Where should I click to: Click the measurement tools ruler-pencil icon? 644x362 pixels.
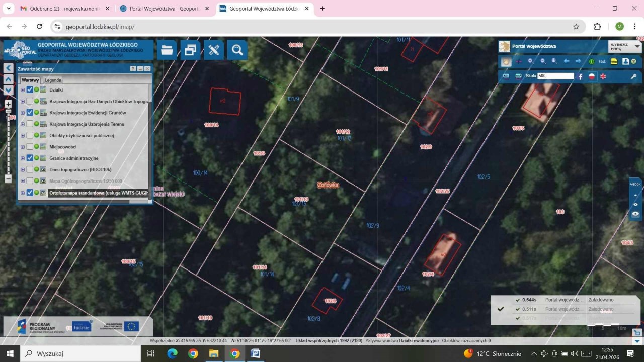(x=214, y=50)
